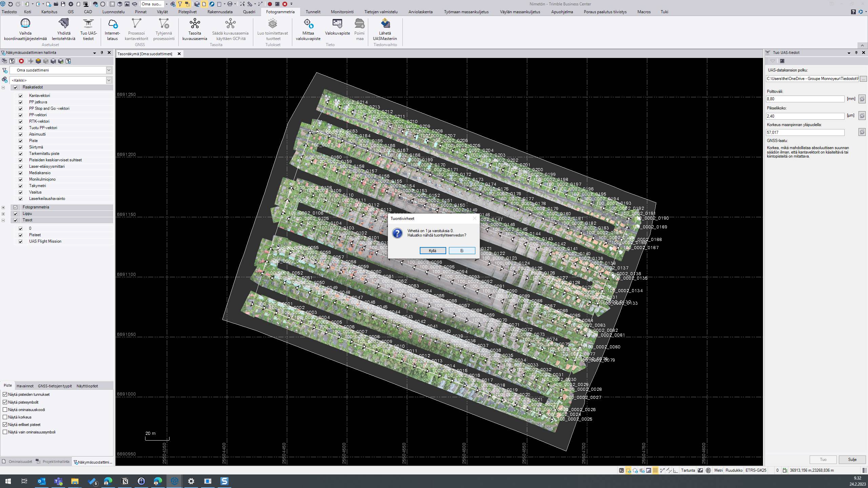Click red record button in quick access toolbar
The width and height of the screenshot is (868, 488).
pos(270,4)
